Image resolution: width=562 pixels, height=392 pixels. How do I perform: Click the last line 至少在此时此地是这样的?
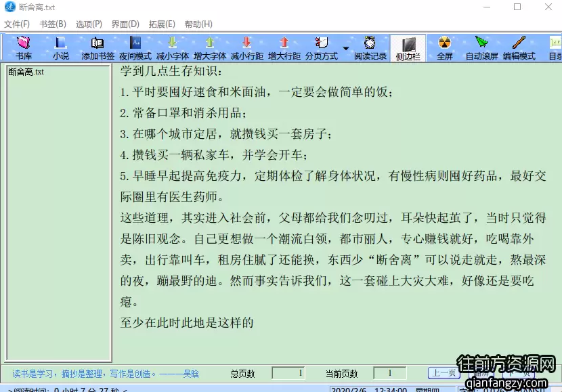[187, 322]
